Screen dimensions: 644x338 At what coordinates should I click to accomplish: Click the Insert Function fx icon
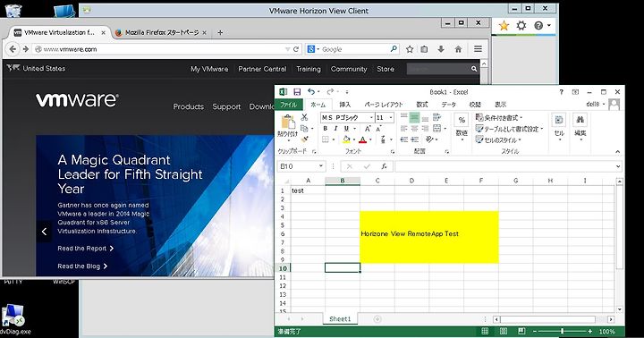384,166
